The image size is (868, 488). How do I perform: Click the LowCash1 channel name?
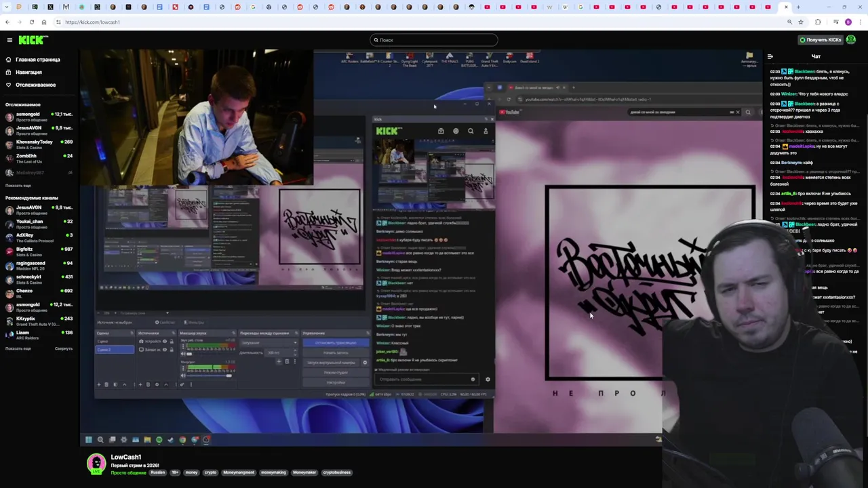click(x=125, y=457)
